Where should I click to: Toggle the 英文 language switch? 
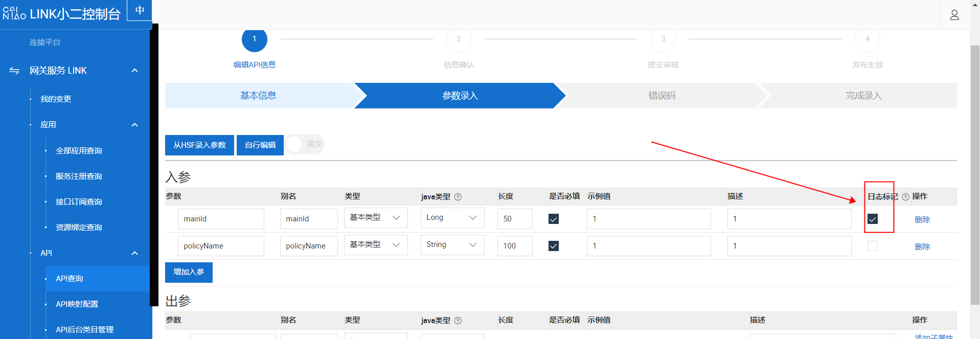(x=305, y=145)
